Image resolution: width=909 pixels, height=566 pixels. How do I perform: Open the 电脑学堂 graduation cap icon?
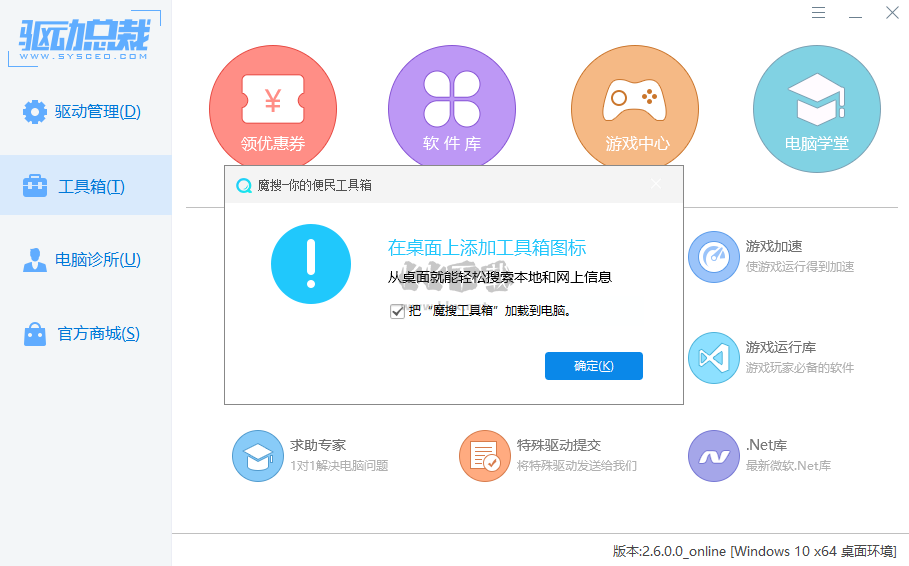(x=816, y=108)
